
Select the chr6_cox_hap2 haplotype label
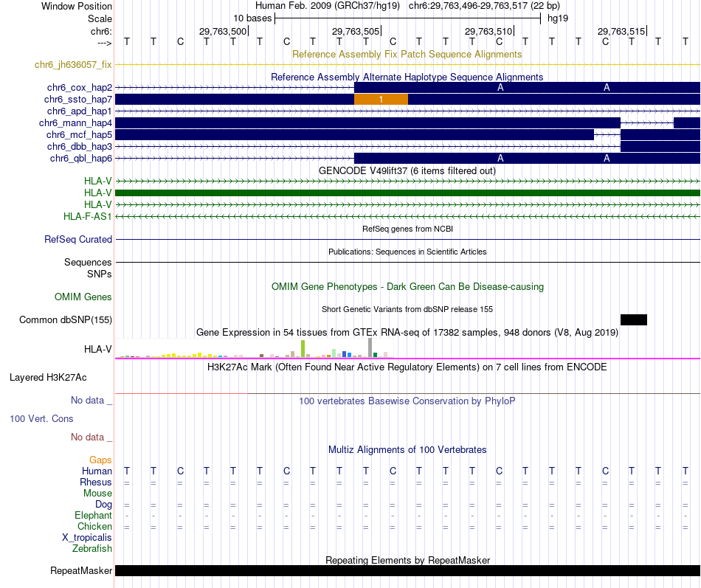[80, 88]
